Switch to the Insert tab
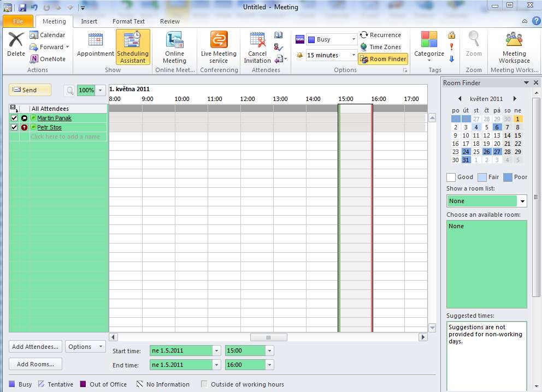 [x=89, y=21]
